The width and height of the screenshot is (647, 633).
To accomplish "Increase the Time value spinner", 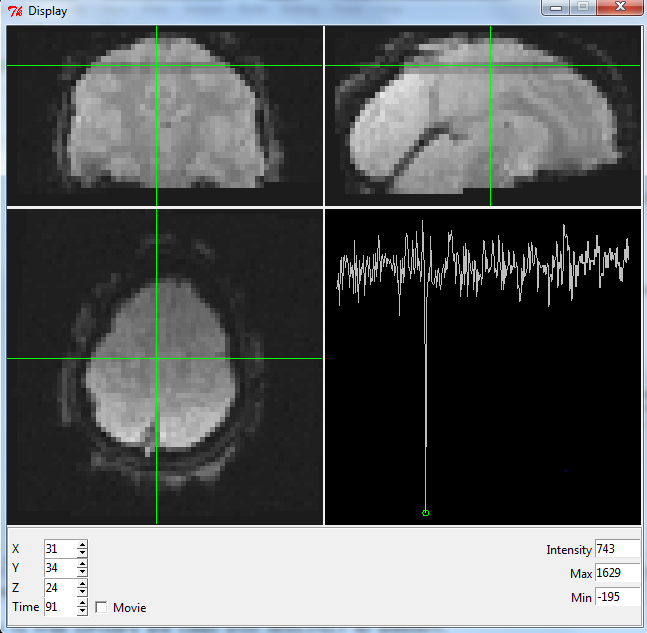I will click(x=82, y=602).
